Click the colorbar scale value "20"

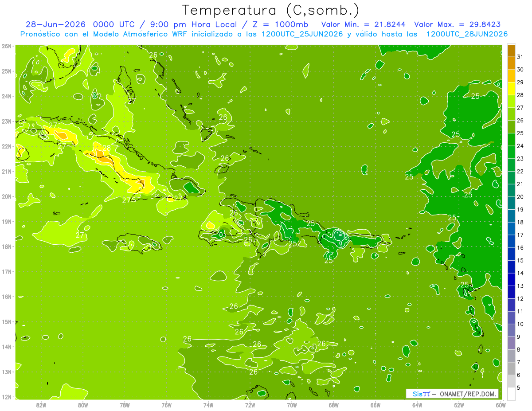(520, 196)
